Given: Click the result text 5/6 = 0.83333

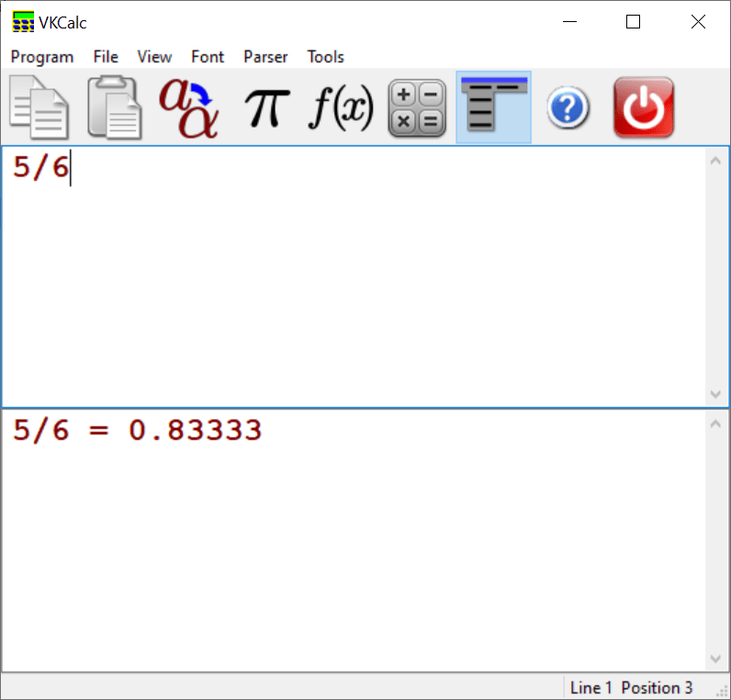Looking at the screenshot, I should 137,430.
